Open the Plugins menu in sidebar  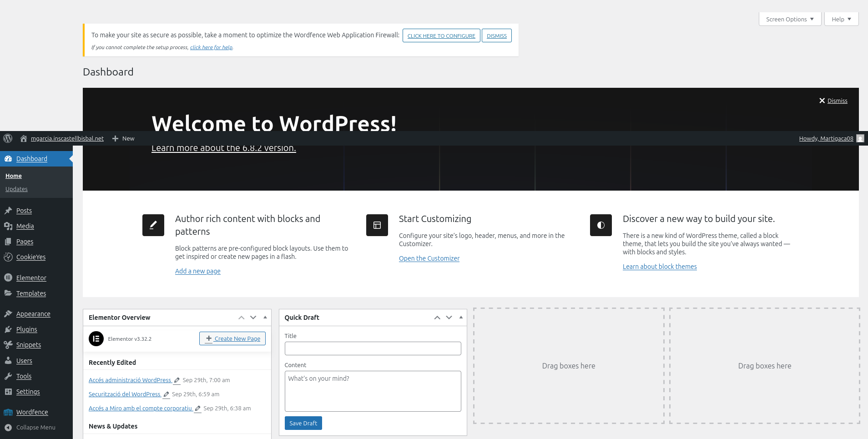point(26,329)
